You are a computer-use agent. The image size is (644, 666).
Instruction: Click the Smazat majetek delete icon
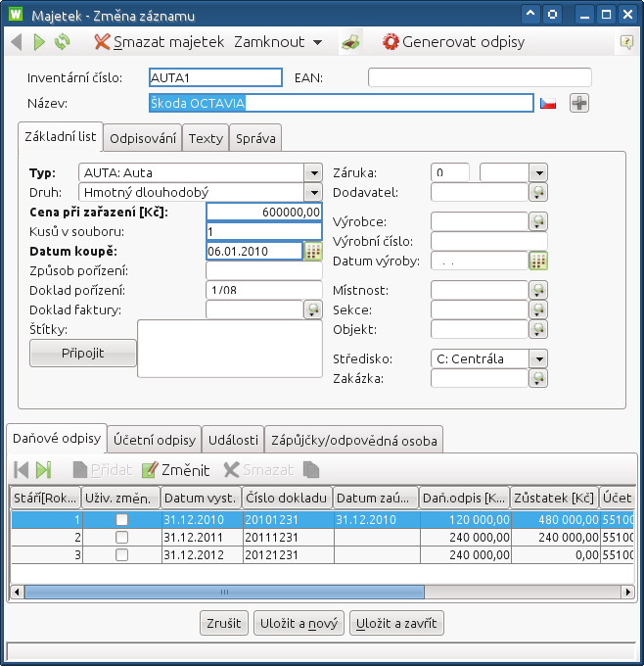pyautogui.click(x=102, y=42)
